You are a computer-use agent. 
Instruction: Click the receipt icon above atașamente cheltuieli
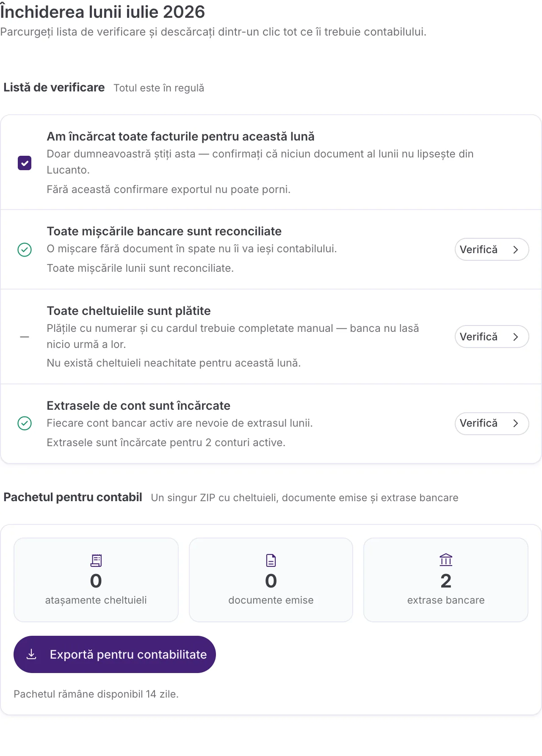click(96, 560)
